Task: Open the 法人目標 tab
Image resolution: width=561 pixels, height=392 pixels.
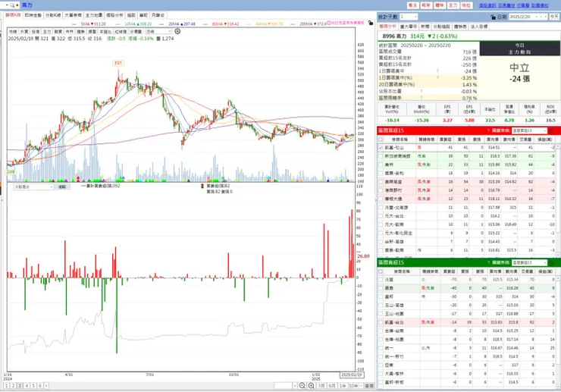Action: pyautogui.click(x=478, y=27)
